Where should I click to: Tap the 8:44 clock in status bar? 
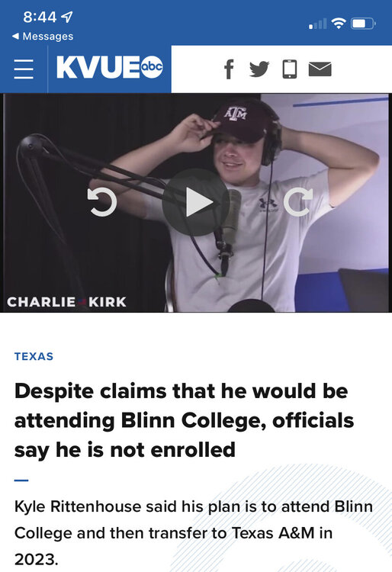pyautogui.click(x=40, y=17)
